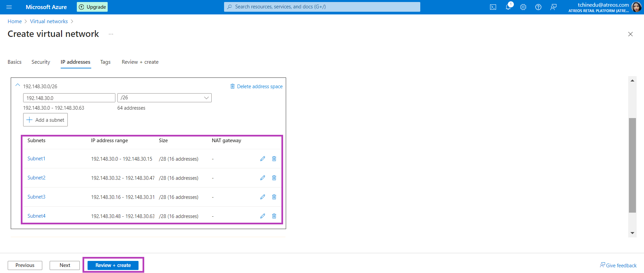Edit Subnet1 with the pencil icon

[x=263, y=159]
